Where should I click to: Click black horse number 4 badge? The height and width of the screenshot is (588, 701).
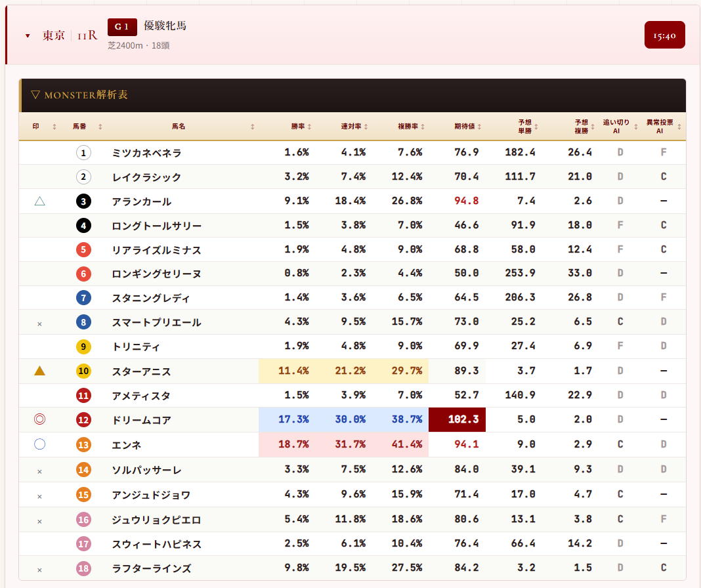(x=83, y=225)
